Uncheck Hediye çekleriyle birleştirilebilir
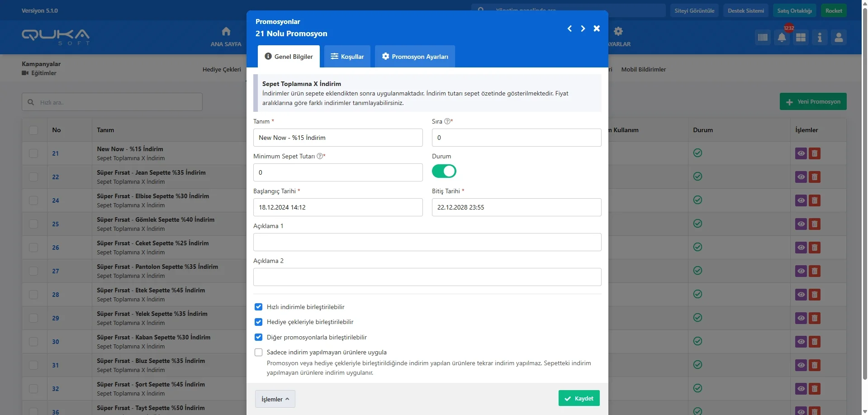 258,322
